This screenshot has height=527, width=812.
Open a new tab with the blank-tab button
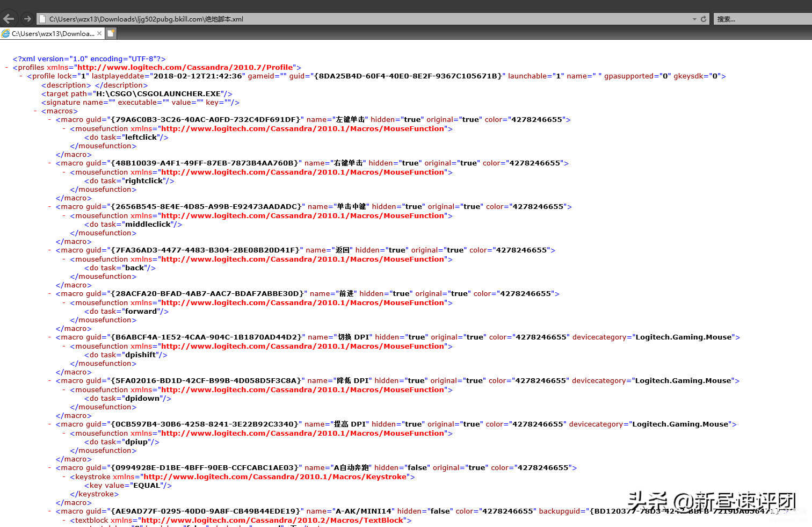[x=111, y=33]
